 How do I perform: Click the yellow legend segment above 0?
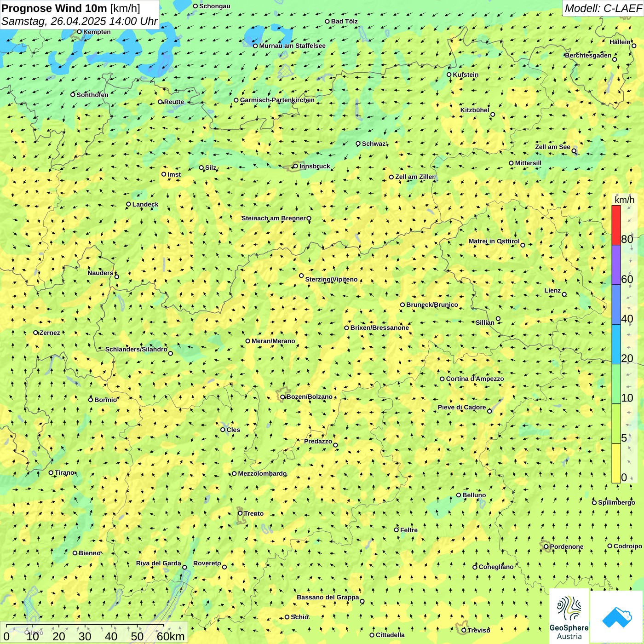pyautogui.click(x=616, y=463)
